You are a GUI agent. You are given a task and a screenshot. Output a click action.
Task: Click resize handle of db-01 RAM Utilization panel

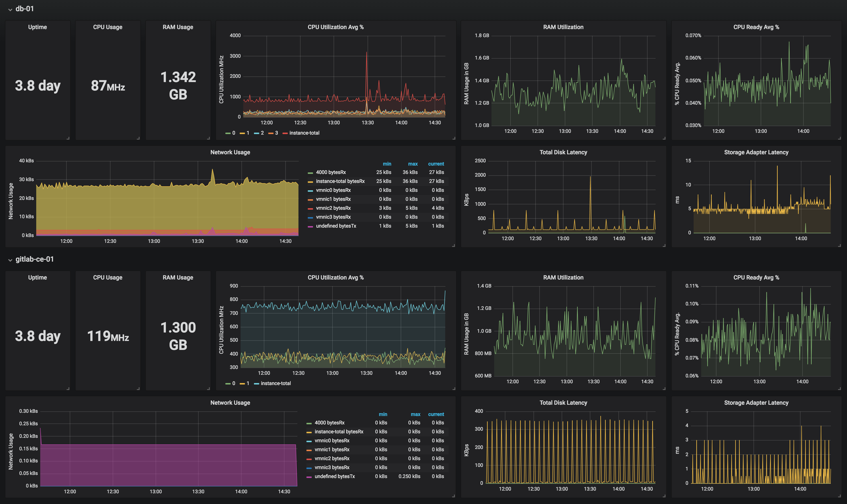click(x=664, y=138)
